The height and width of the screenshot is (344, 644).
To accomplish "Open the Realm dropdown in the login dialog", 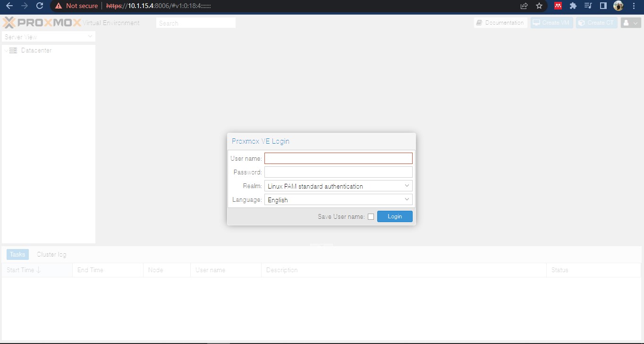I will (407, 185).
